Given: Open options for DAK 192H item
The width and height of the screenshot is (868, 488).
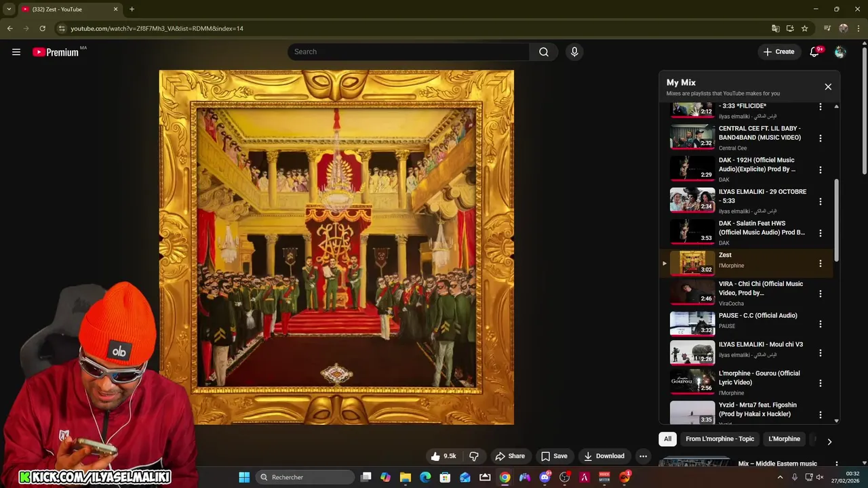Looking at the screenshot, I should (820, 170).
